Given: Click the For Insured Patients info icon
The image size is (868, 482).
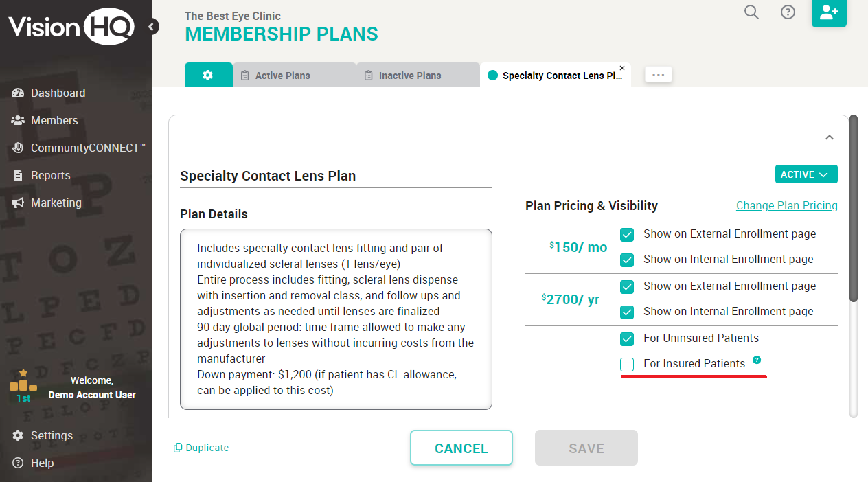Looking at the screenshot, I should [757, 360].
